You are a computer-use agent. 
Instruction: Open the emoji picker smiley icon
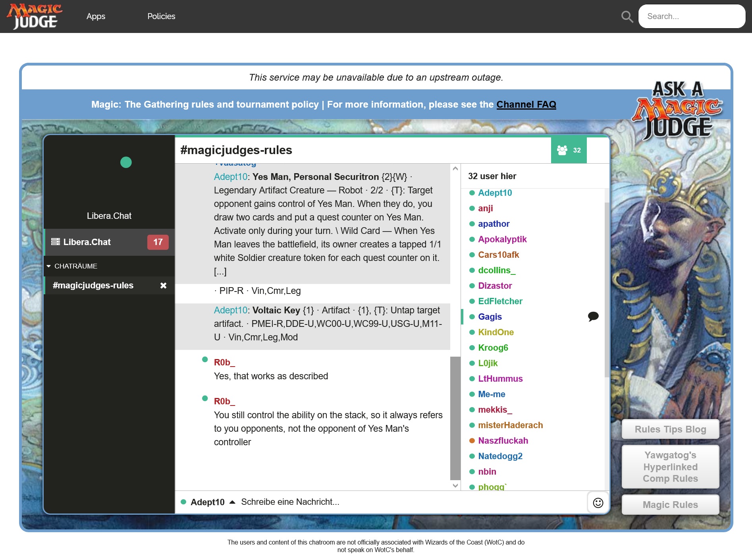point(598,503)
